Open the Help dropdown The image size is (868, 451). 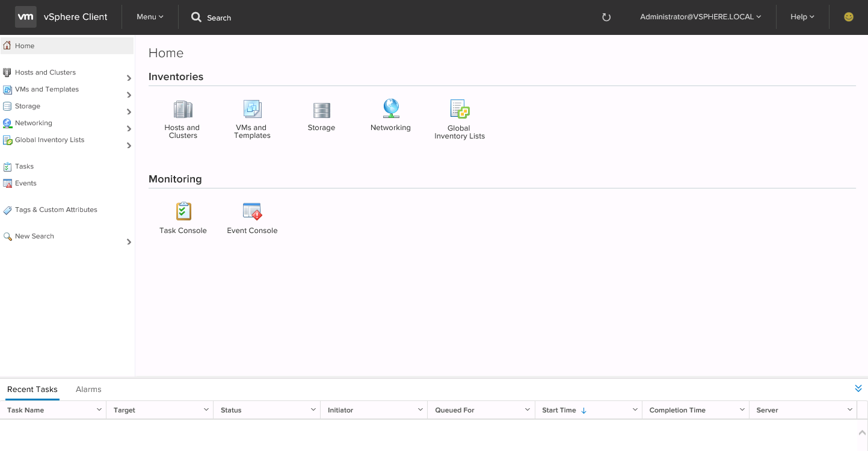[802, 17]
